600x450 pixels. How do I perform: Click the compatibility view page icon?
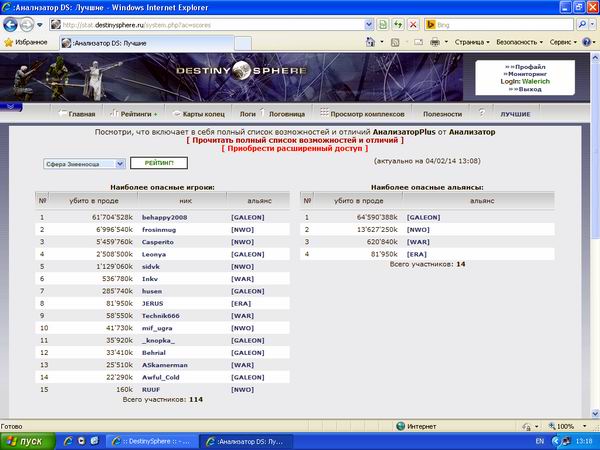[382, 25]
